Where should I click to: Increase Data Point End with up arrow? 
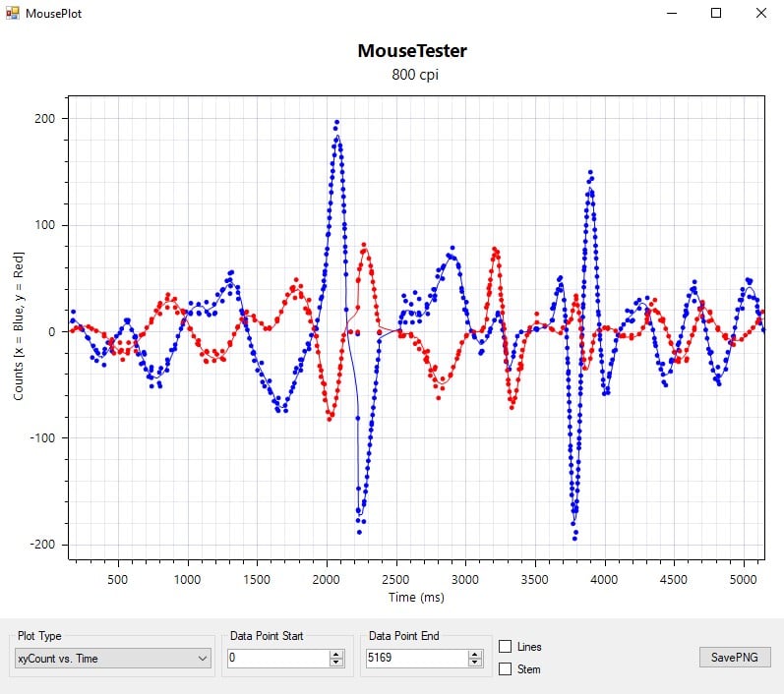pyautogui.click(x=477, y=654)
